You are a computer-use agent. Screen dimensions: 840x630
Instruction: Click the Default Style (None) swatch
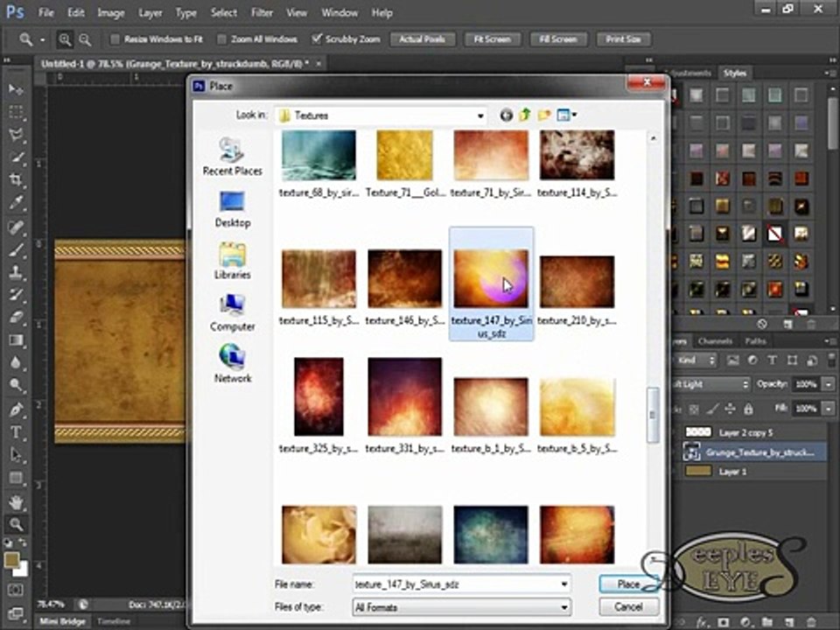coord(774,234)
